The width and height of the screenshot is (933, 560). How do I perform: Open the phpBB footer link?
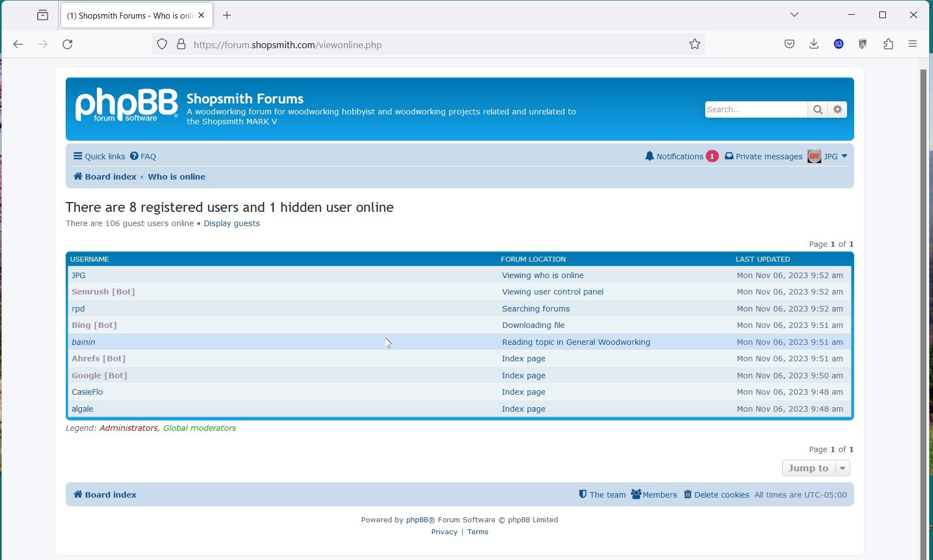click(417, 520)
